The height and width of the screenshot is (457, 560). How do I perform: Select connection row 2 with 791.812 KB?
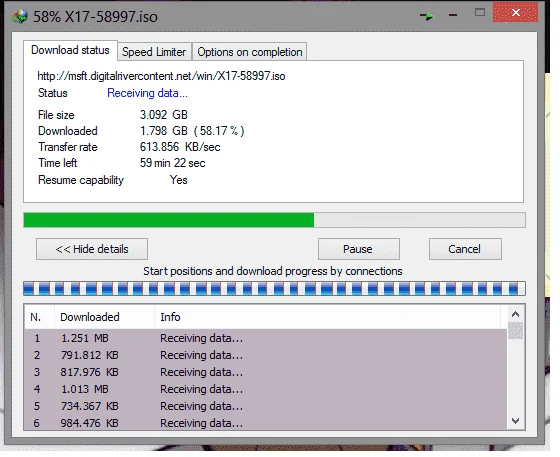pyautogui.click(x=266, y=355)
